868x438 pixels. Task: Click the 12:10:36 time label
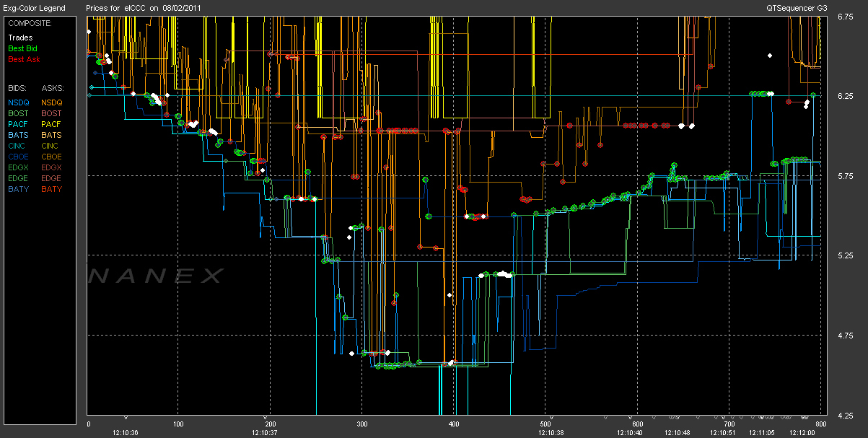coord(126,432)
